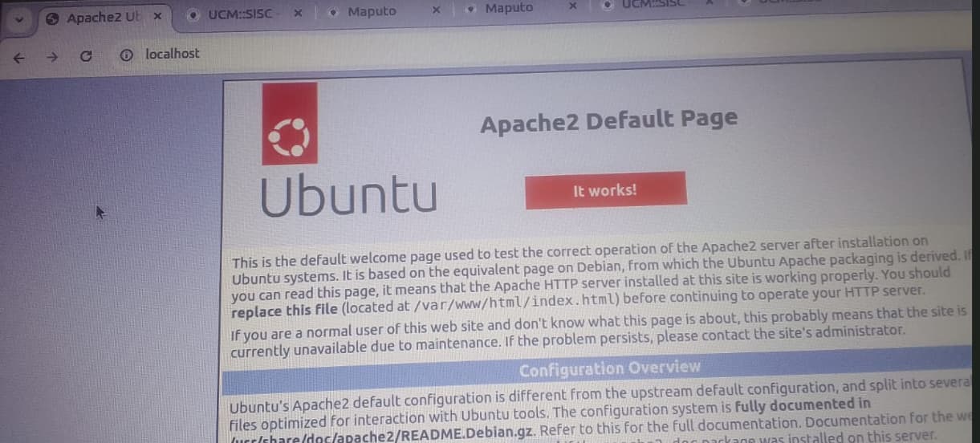Click the red Ubuntu logo image

[289, 124]
